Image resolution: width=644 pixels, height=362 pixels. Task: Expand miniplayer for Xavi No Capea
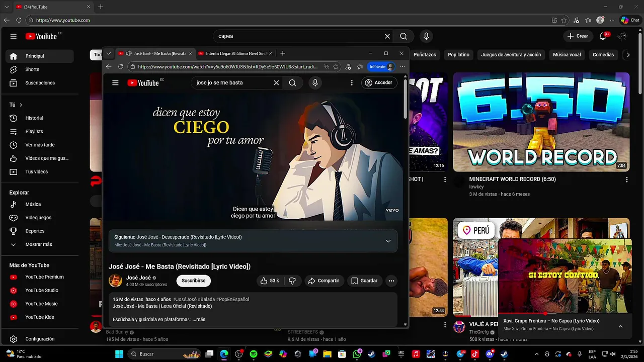pyautogui.click(x=620, y=326)
